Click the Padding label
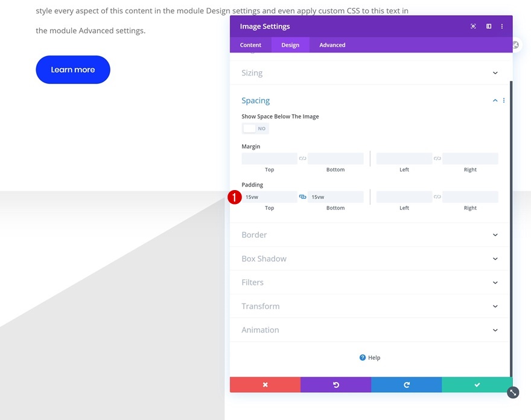 click(x=252, y=185)
